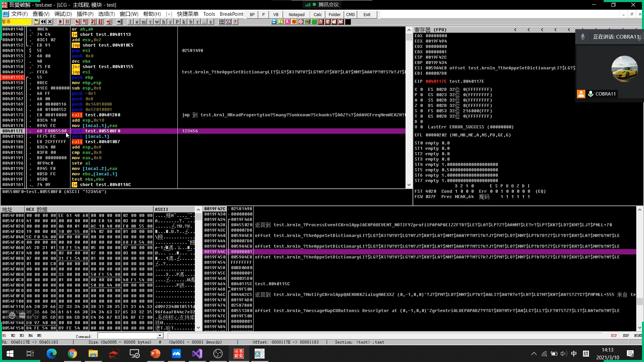The image size is (644, 362).
Task: Open threads window with 't' button
Action: pyautogui.click(x=150, y=22)
